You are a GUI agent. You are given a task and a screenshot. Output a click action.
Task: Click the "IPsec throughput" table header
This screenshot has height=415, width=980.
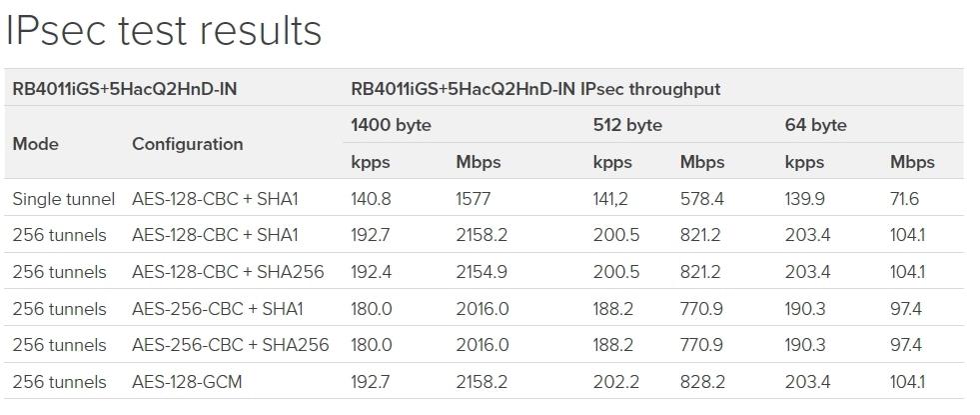pyautogui.click(x=534, y=89)
